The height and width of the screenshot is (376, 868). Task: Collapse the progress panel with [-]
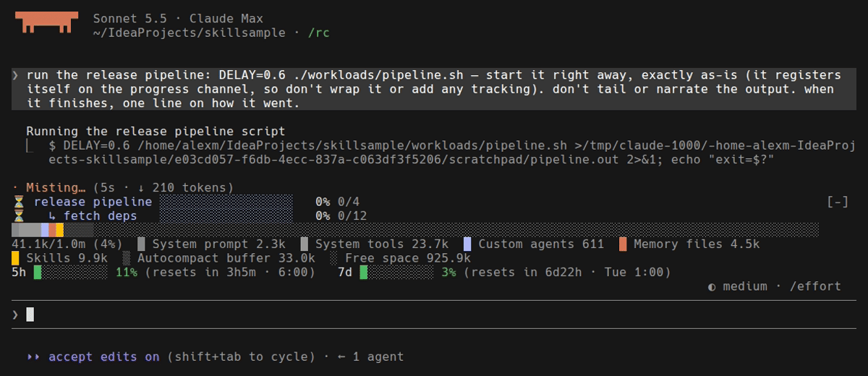point(838,202)
